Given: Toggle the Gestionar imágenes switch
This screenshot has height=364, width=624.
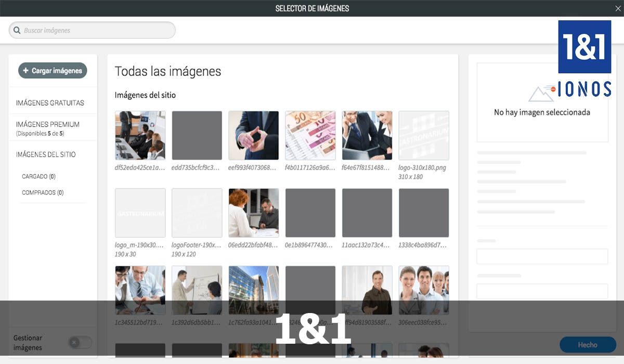Looking at the screenshot, I should point(81,343).
